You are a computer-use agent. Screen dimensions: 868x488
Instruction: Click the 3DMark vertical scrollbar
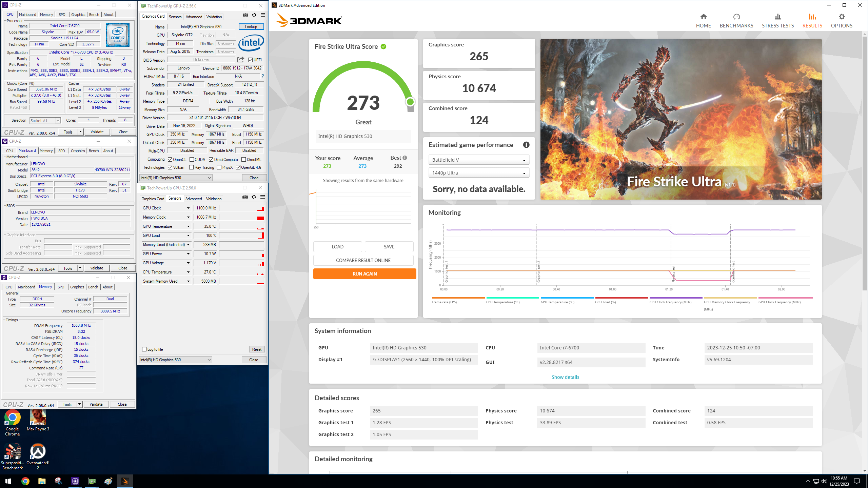(865, 163)
